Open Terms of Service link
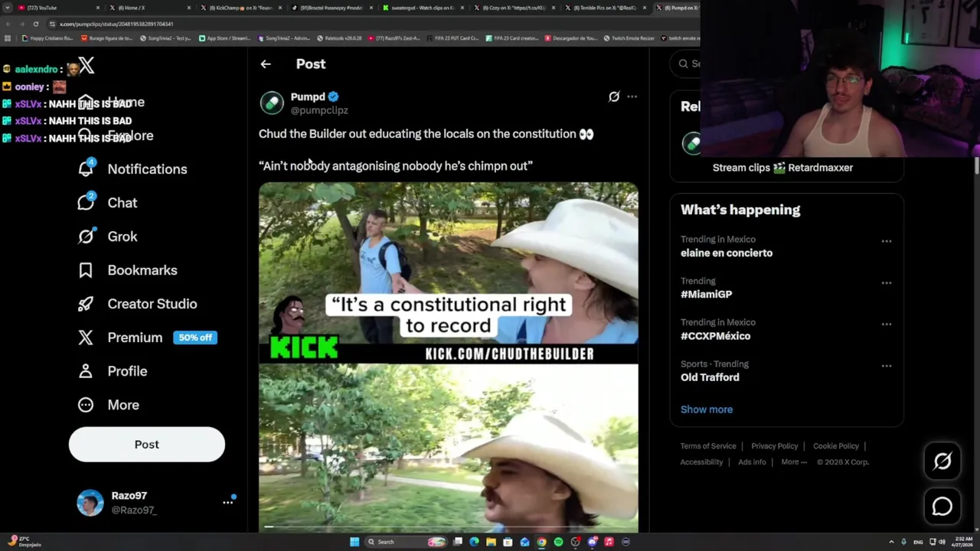The height and width of the screenshot is (551, 980). [x=708, y=446]
